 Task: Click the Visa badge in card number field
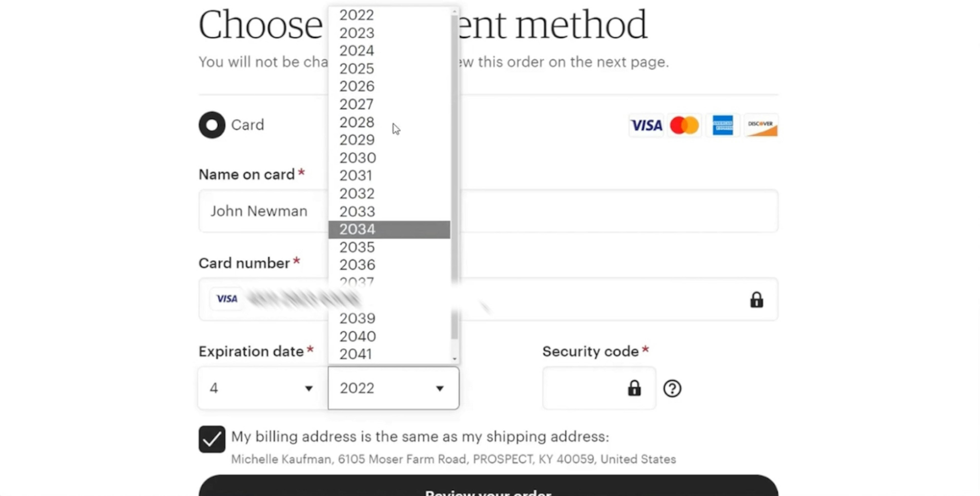click(x=227, y=299)
